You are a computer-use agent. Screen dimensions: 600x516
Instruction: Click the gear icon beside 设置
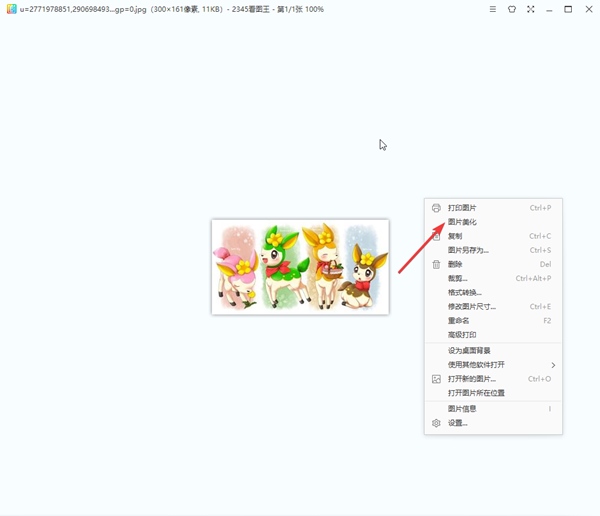pyautogui.click(x=436, y=423)
